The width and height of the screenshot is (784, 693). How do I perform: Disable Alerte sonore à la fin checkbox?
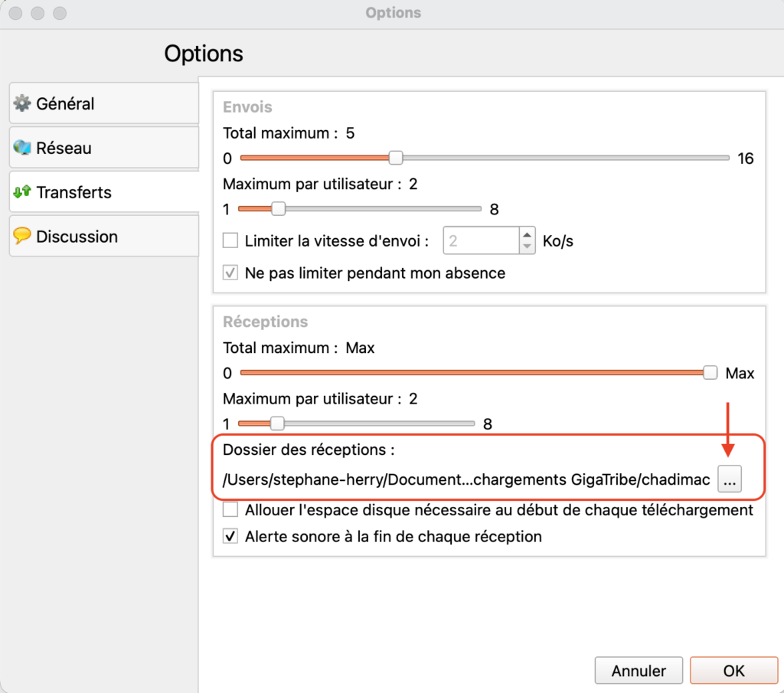point(230,537)
